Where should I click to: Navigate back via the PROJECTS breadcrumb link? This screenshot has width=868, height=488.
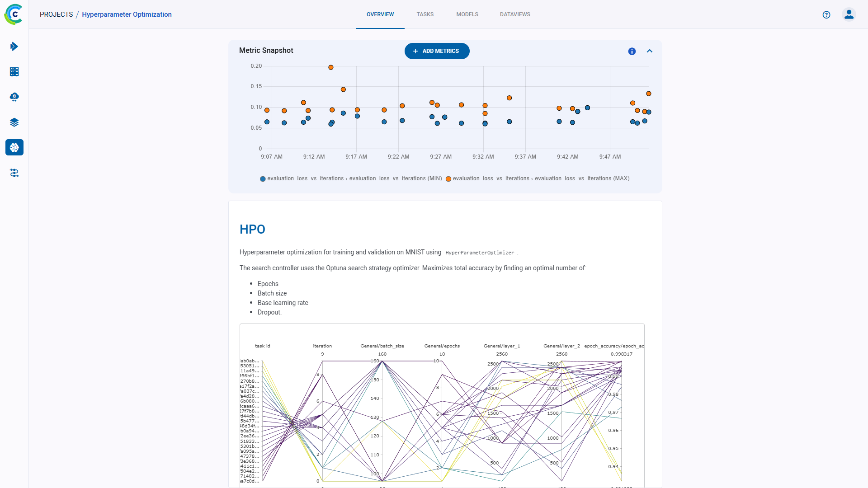[56, 14]
